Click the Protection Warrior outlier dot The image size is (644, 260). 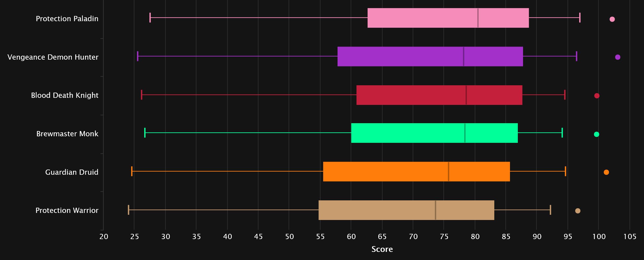click(x=577, y=210)
